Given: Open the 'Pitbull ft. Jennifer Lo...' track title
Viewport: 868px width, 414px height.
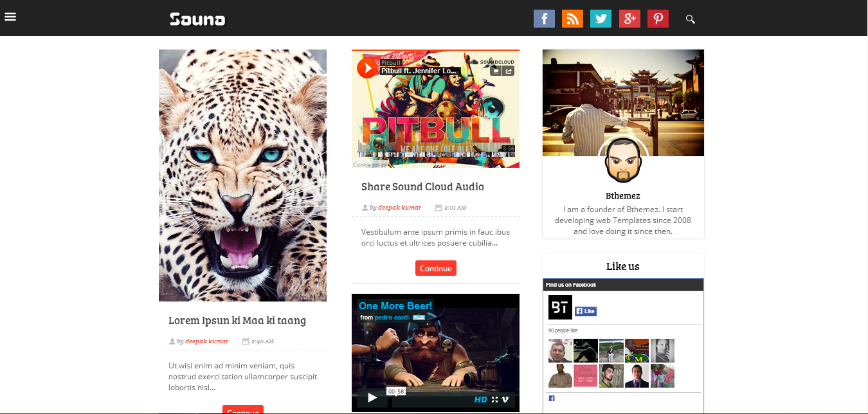Looking at the screenshot, I should tap(419, 71).
